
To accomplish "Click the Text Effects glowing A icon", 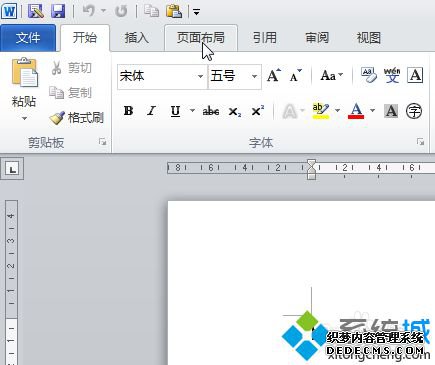I will click(x=289, y=111).
